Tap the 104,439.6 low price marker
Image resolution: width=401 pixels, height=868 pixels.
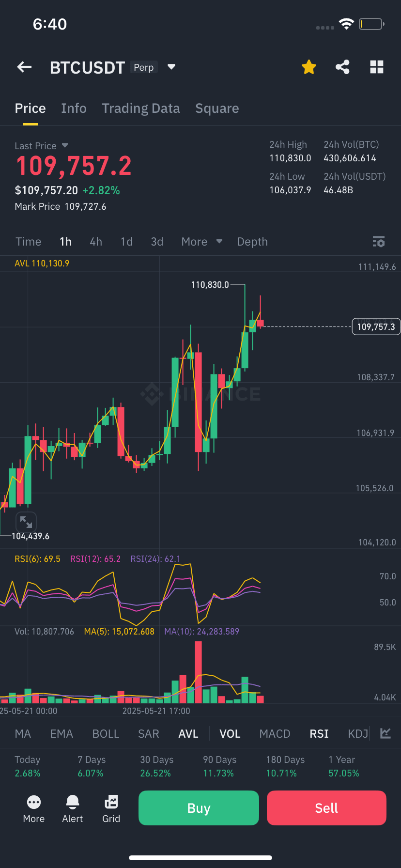(30, 536)
